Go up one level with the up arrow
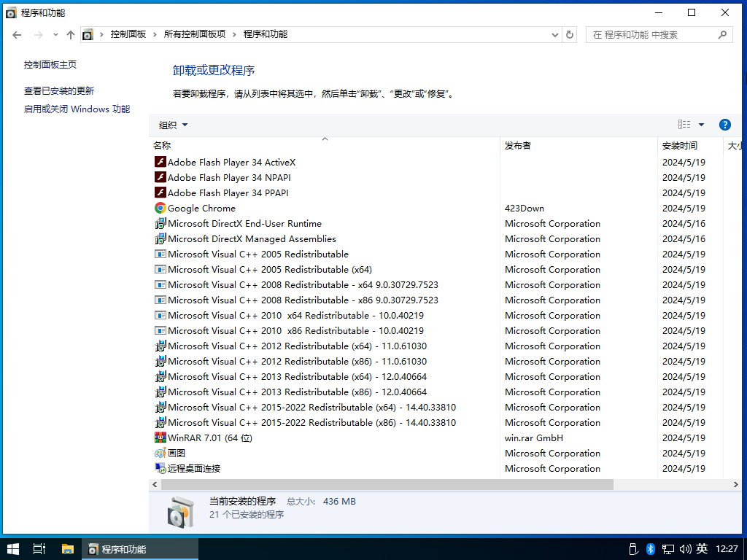This screenshot has width=747, height=560. click(71, 34)
